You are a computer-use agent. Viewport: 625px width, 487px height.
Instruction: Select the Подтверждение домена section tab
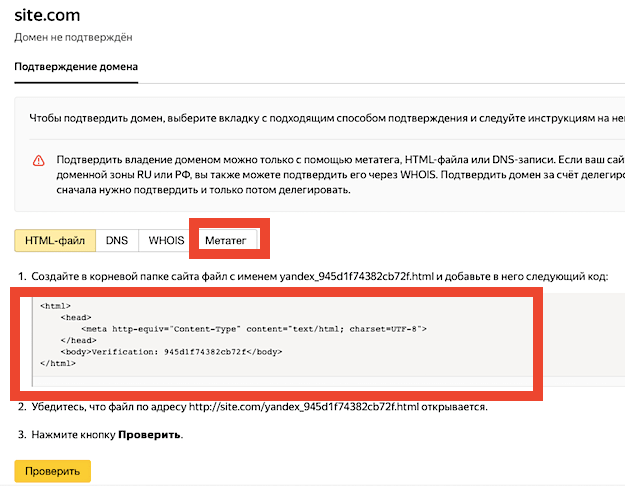pyautogui.click(x=76, y=67)
